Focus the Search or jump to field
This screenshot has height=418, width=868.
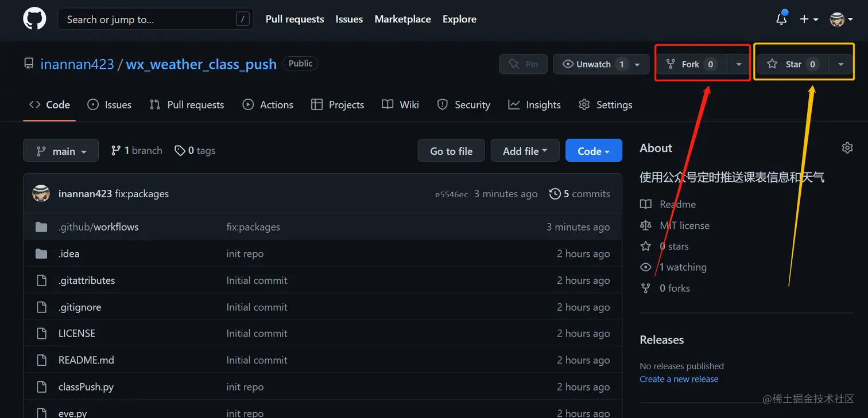(x=156, y=19)
